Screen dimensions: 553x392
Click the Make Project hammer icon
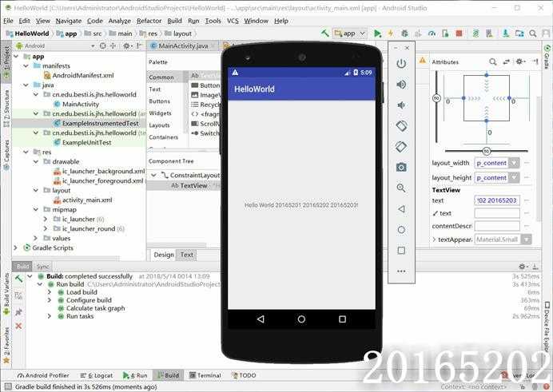(x=324, y=33)
